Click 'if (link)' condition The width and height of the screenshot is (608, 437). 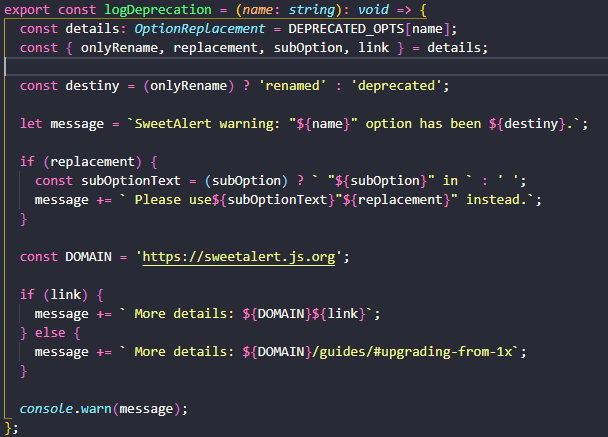point(54,295)
